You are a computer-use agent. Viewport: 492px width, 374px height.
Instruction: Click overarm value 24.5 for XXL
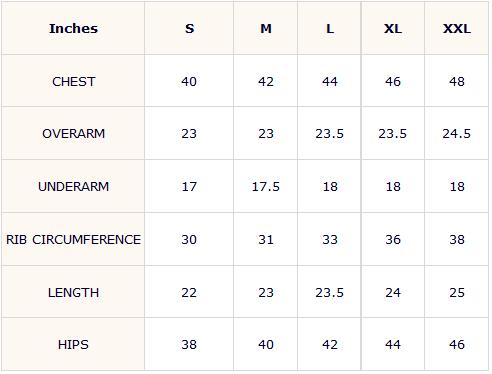click(456, 134)
